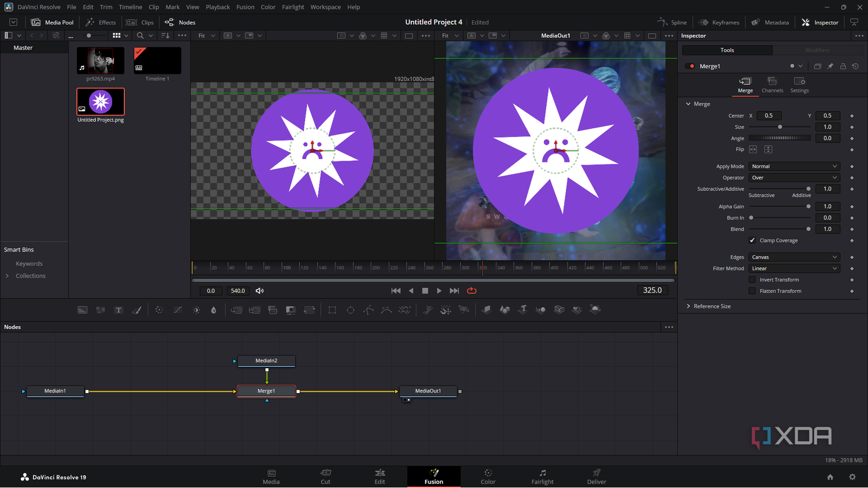Select the MediaIn2 node
Viewport: 868px width, 488px height.
pyautogui.click(x=266, y=361)
